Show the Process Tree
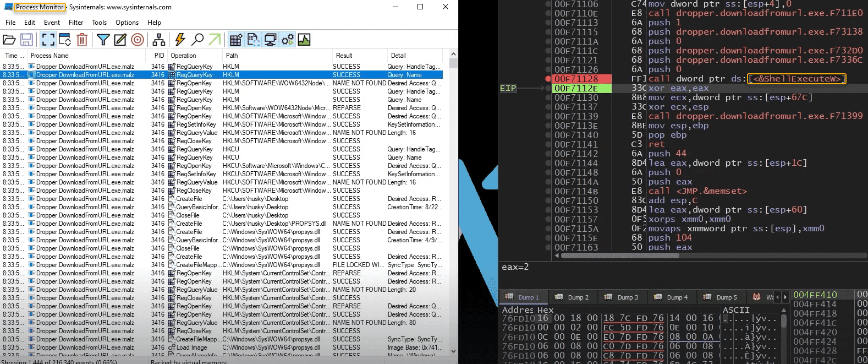 [x=159, y=40]
